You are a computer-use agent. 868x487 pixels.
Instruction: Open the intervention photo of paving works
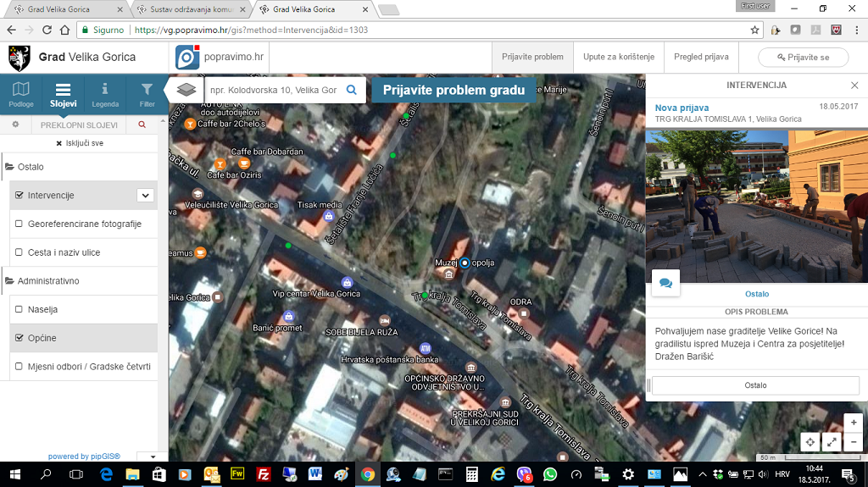point(756,207)
